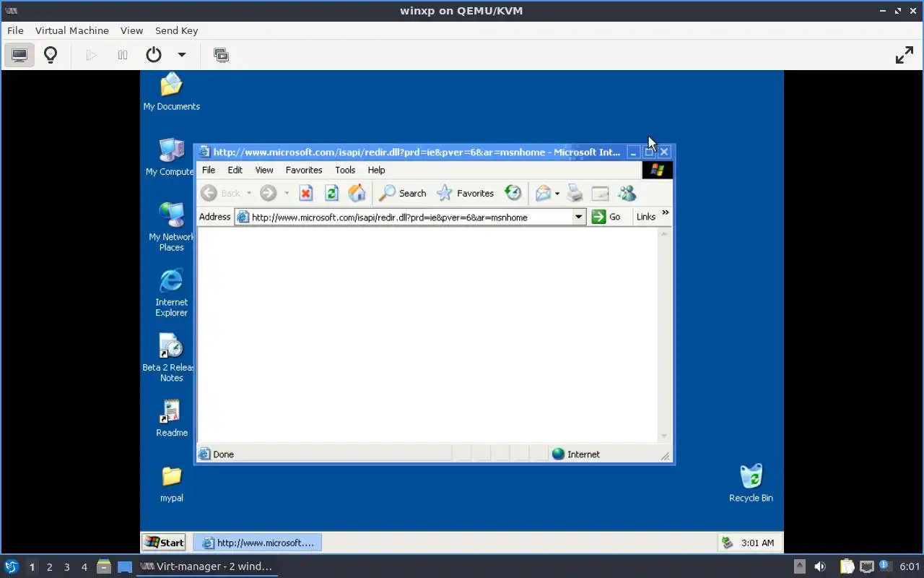Click the IE Forward arrow button
Image resolution: width=924 pixels, height=578 pixels.
pos(268,193)
